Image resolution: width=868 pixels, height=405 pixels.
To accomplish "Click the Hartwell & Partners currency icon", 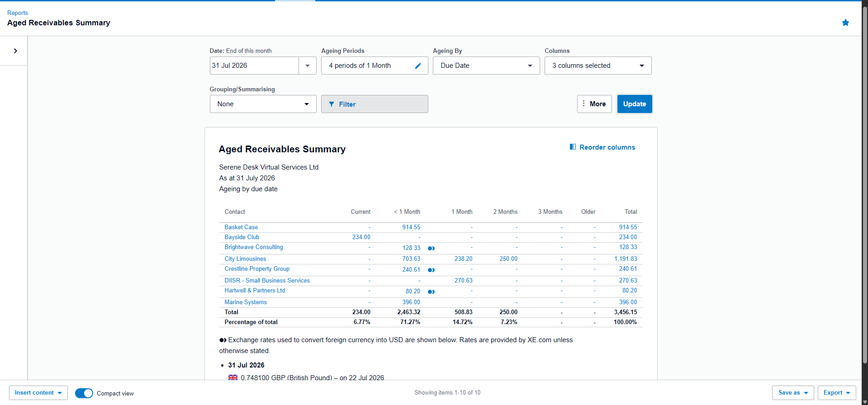I will point(431,292).
